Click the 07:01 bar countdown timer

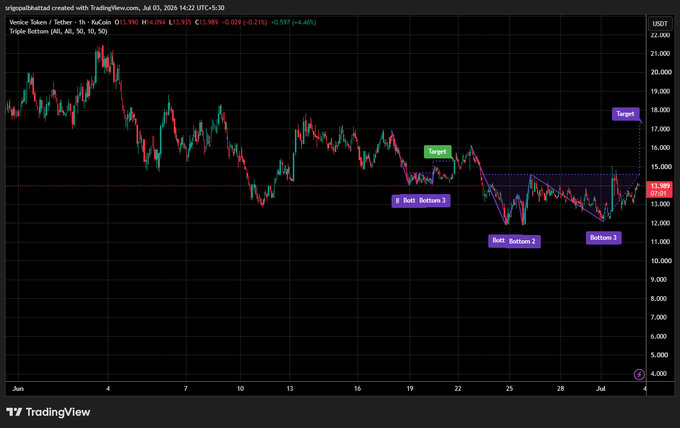tap(658, 193)
